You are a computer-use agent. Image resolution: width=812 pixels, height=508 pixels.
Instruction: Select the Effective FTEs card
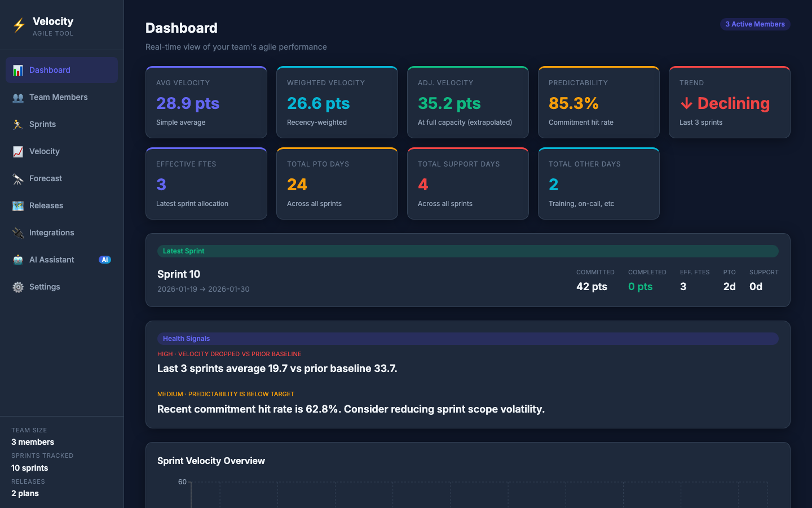(206, 183)
